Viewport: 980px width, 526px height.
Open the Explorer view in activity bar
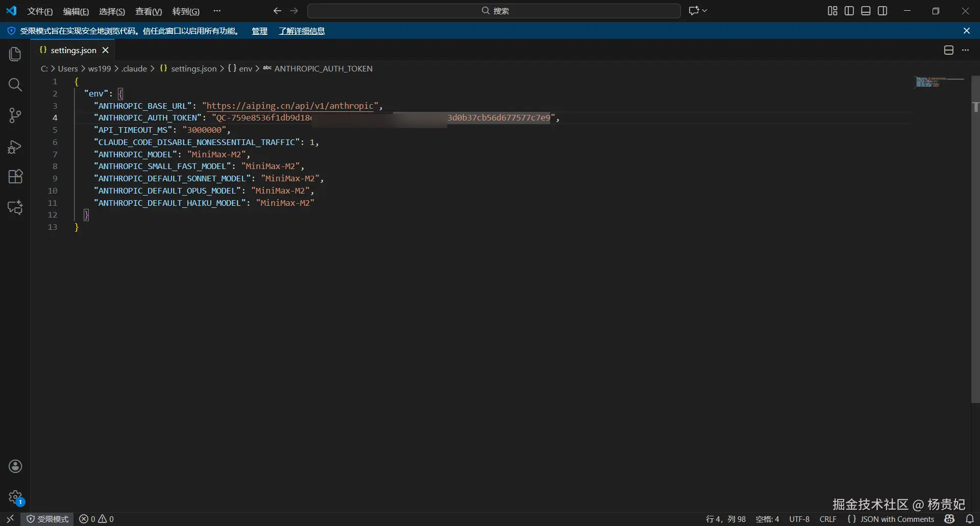click(x=15, y=54)
